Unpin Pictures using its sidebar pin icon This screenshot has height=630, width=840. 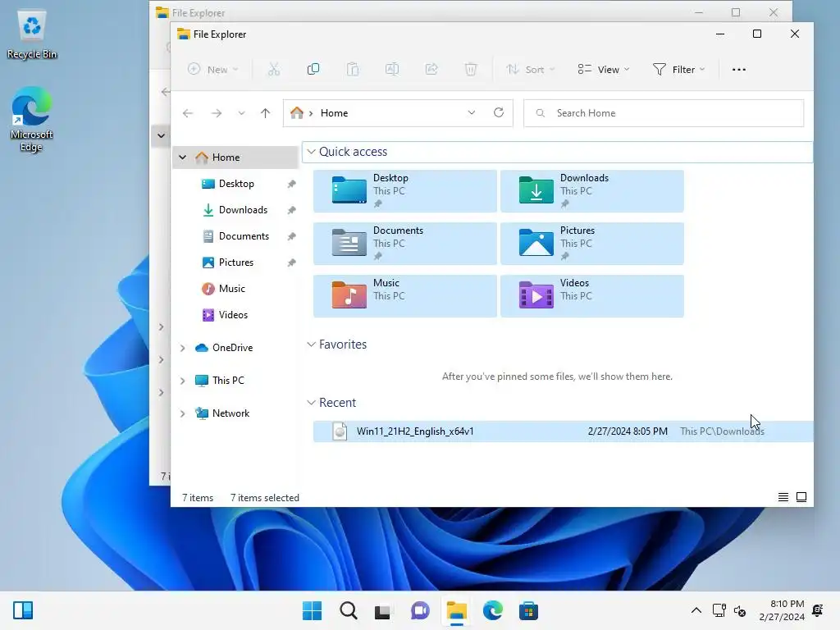(291, 262)
